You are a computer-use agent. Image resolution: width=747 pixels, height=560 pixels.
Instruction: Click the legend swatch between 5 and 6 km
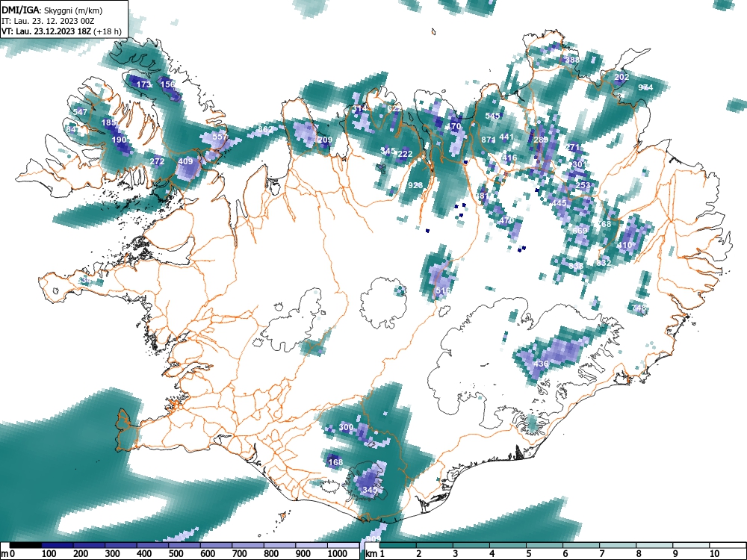click(x=545, y=545)
